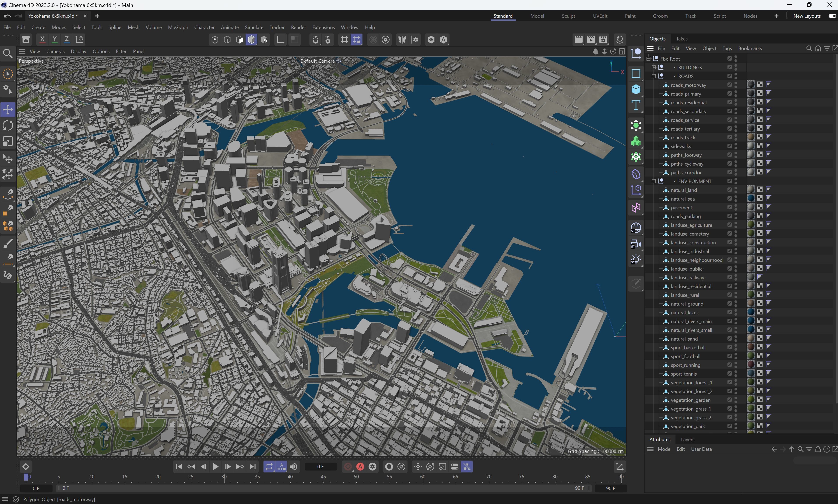Image resolution: width=838 pixels, height=504 pixels.
Task: Toggle Y axis lock
Action: (x=54, y=39)
